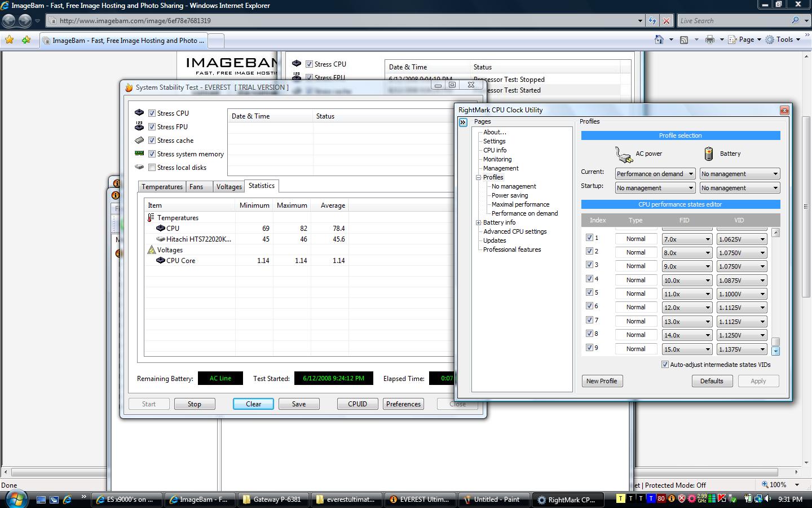812x508 pixels.
Task: Open FID 15.0x dropdown
Action: point(687,349)
